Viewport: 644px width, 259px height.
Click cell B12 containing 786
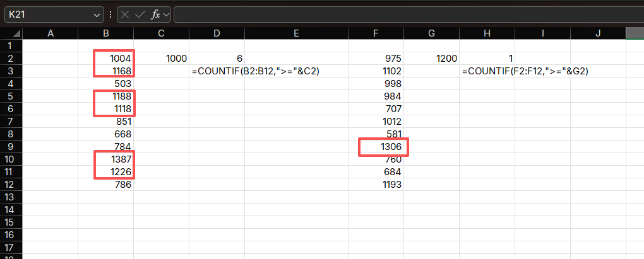point(106,185)
